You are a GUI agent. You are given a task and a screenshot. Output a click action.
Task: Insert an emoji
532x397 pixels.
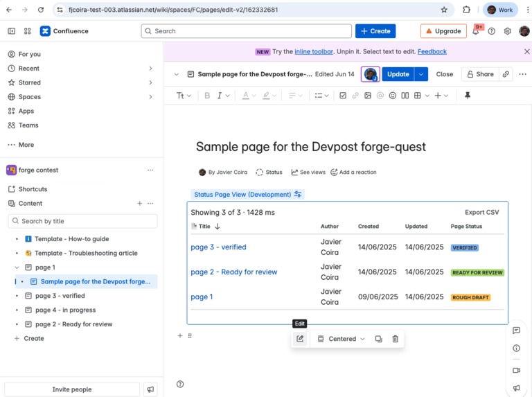[393, 96]
